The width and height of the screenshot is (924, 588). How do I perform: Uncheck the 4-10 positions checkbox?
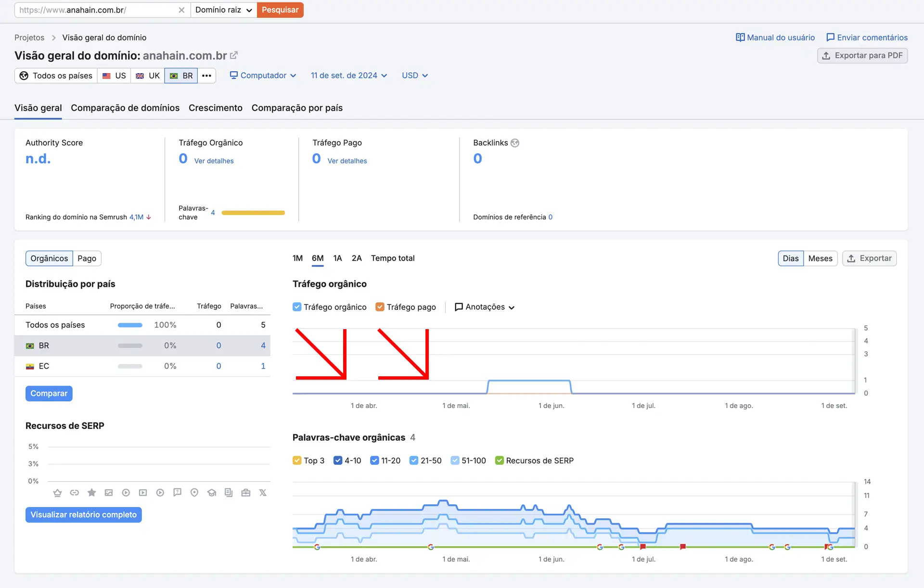click(338, 460)
